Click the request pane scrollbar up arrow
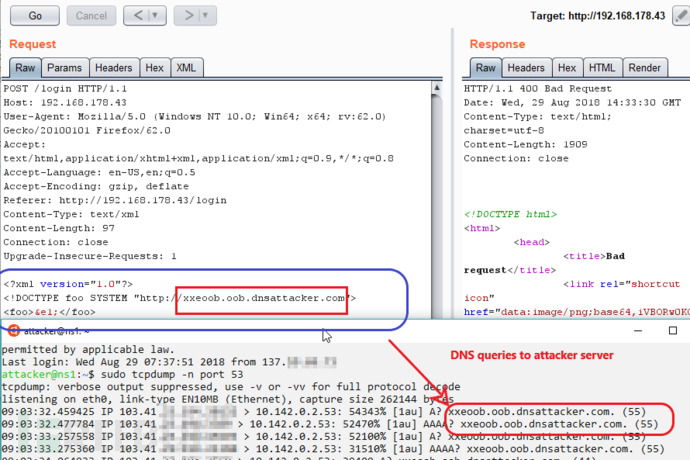This screenshot has width=690, height=460. 437,88
